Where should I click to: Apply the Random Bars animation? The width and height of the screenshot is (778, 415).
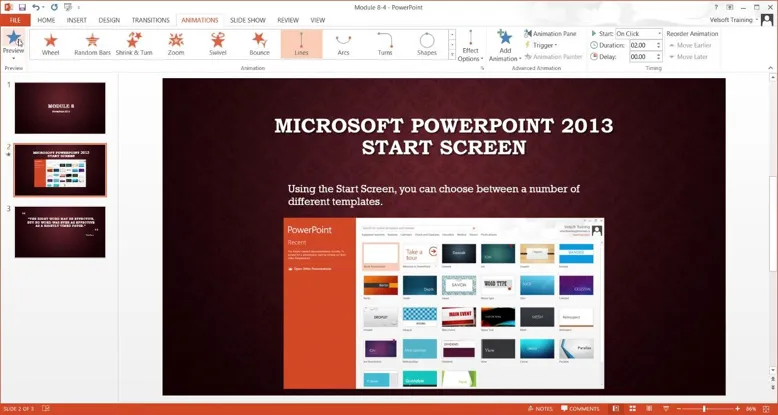click(x=92, y=44)
